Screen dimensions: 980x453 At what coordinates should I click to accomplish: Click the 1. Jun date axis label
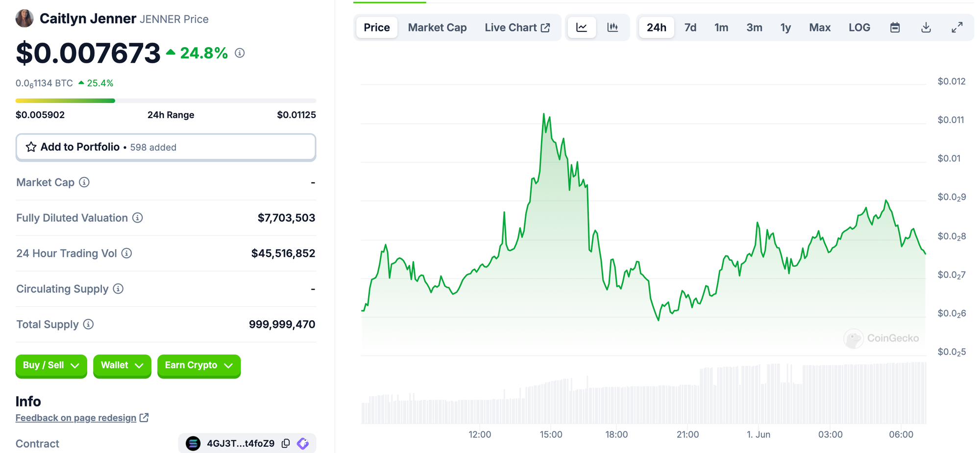tap(759, 434)
